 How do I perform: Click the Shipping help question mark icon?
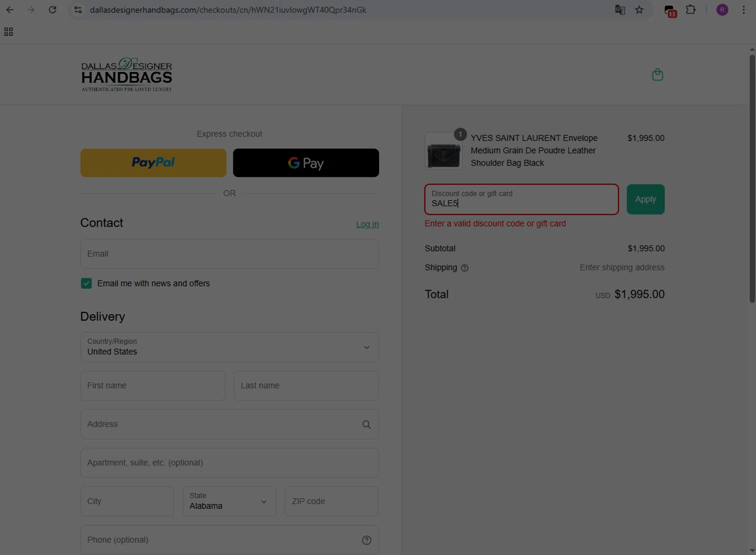tap(465, 268)
